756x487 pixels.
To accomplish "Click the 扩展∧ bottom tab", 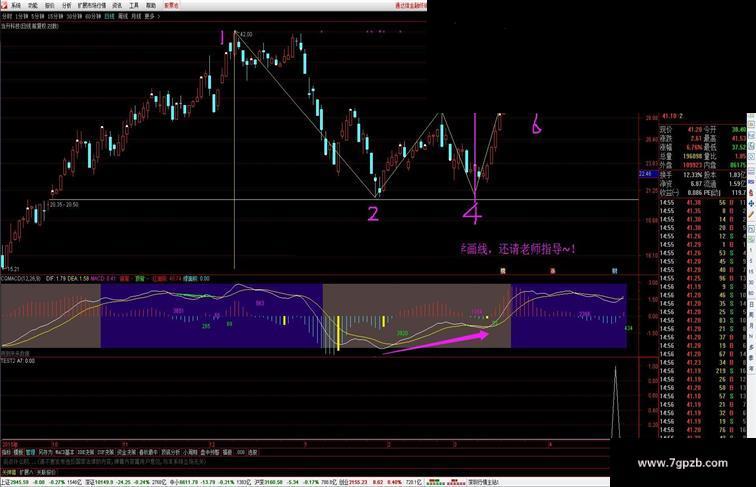I will tap(26, 472).
